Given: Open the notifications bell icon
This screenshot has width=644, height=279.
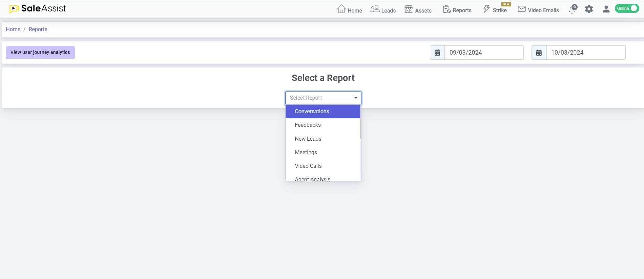Looking at the screenshot, I should pyautogui.click(x=572, y=9).
